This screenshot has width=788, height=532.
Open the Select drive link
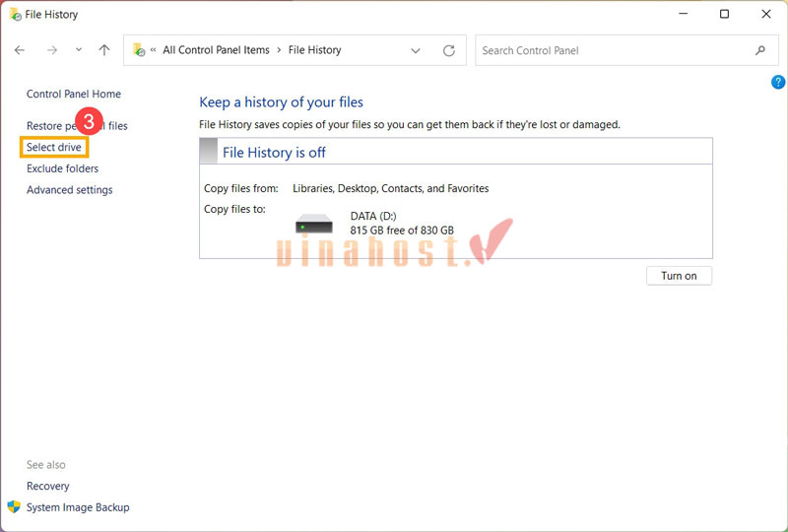point(54,148)
